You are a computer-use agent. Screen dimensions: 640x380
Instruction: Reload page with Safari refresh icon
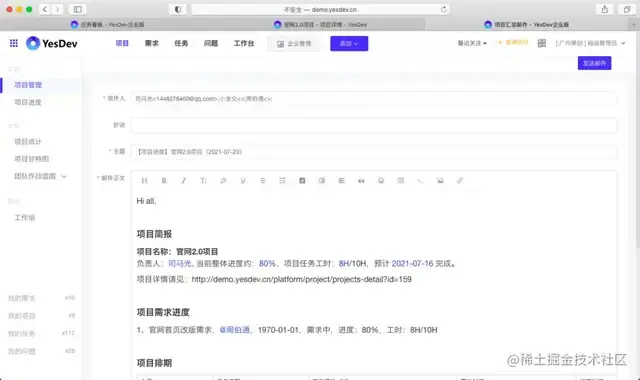444,9
